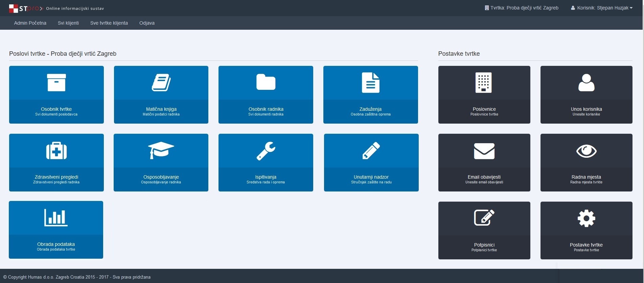Open the Ispitivanja wrench icon
This screenshot has height=283, width=644.
tap(266, 151)
